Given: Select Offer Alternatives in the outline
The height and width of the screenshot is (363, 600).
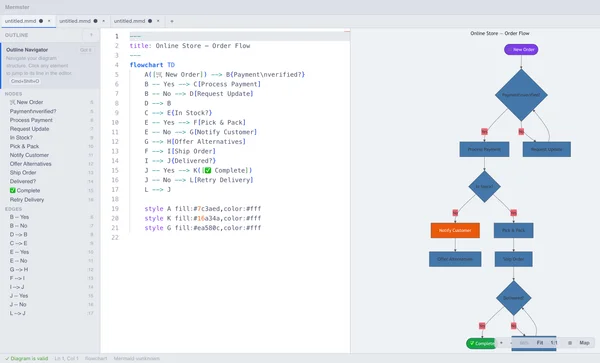Looking at the screenshot, I should pyautogui.click(x=51, y=164).
